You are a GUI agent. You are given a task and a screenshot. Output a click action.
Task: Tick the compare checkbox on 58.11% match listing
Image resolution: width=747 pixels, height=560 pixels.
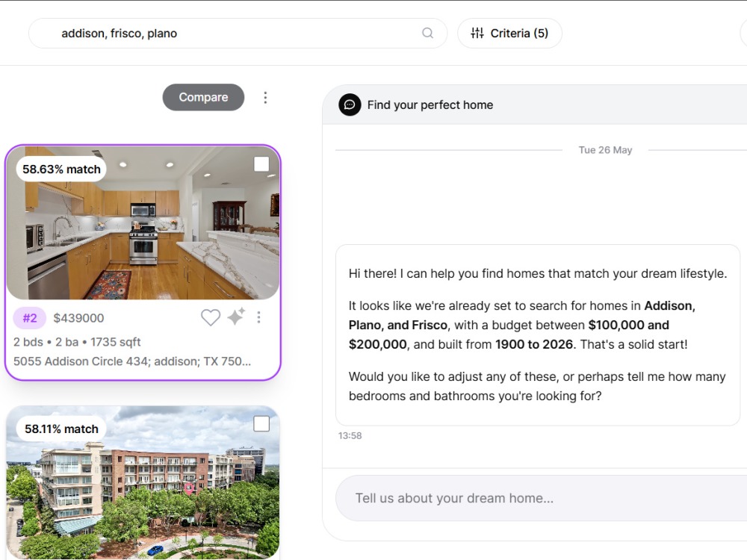261,424
